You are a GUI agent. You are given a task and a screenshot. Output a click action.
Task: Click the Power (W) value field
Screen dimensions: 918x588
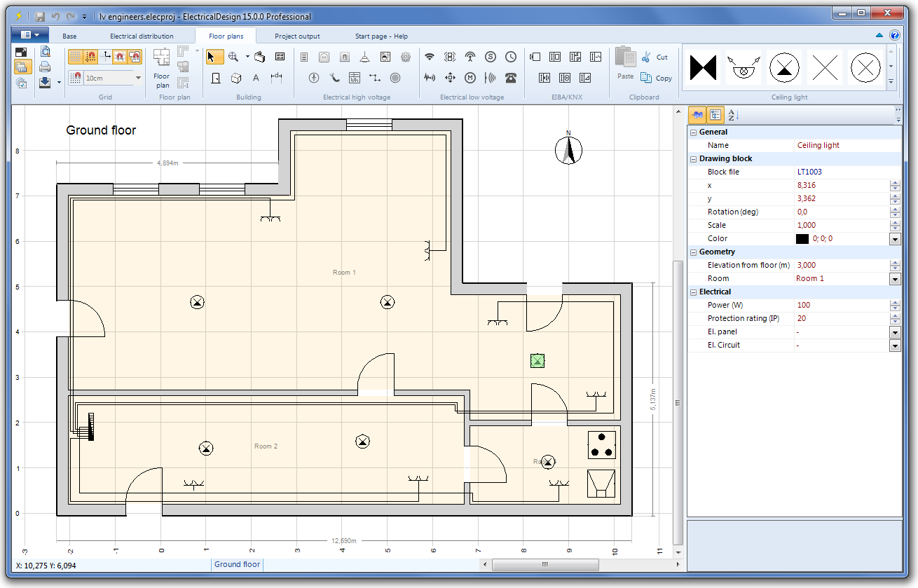coord(841,306)
